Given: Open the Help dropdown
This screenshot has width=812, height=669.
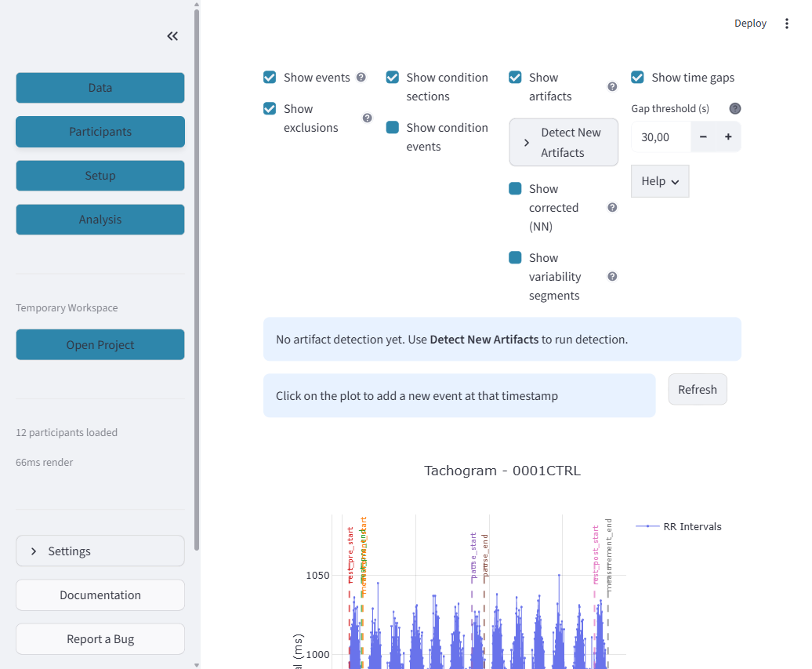Looking at the screenshot, I should 660,181.
